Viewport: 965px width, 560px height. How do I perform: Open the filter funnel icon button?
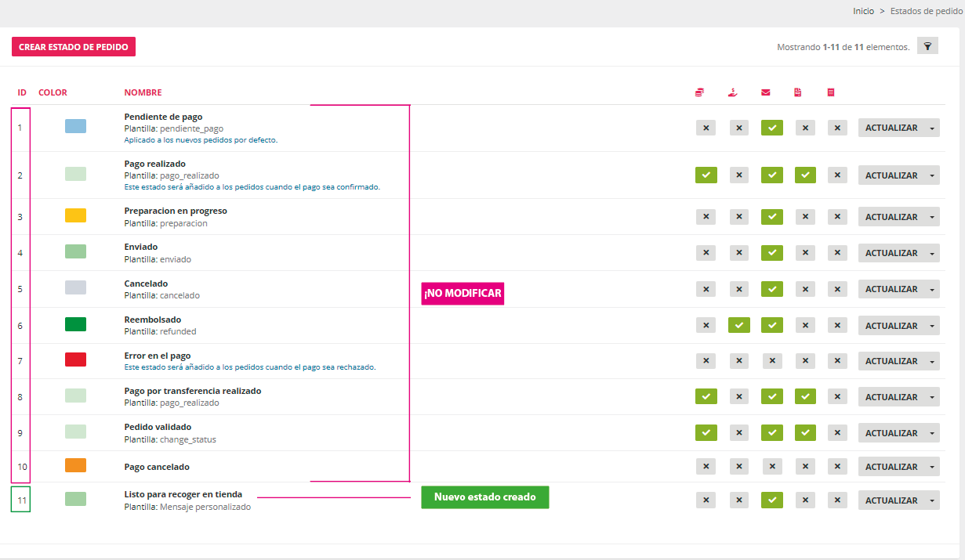point(927,46)
